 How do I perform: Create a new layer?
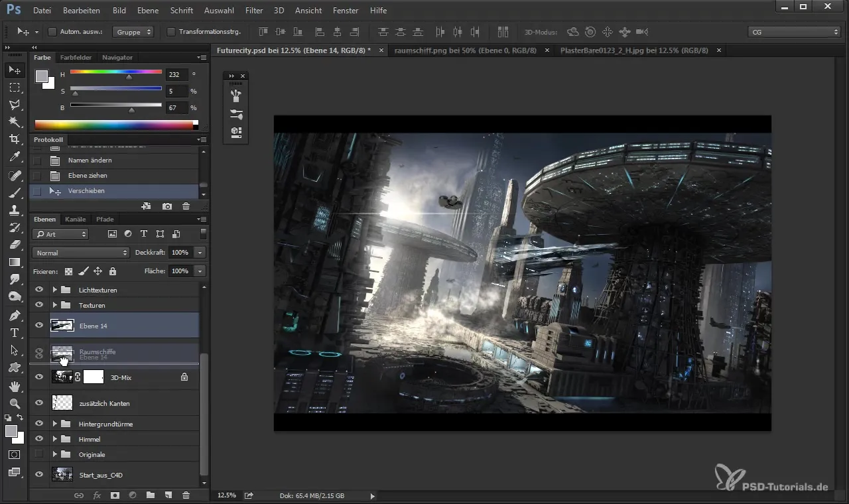coord(168,495)
